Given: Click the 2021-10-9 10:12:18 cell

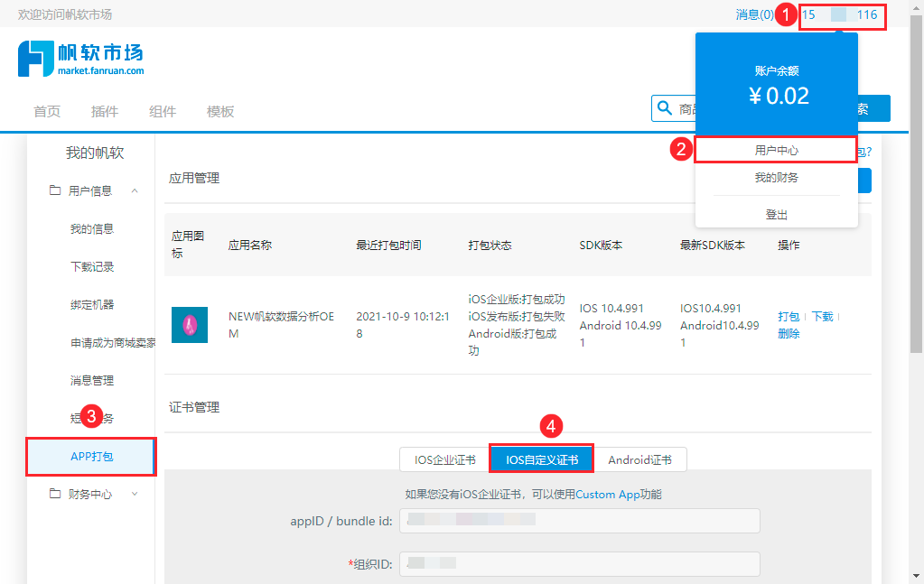Looking at the screenshot, I should 403,324.
